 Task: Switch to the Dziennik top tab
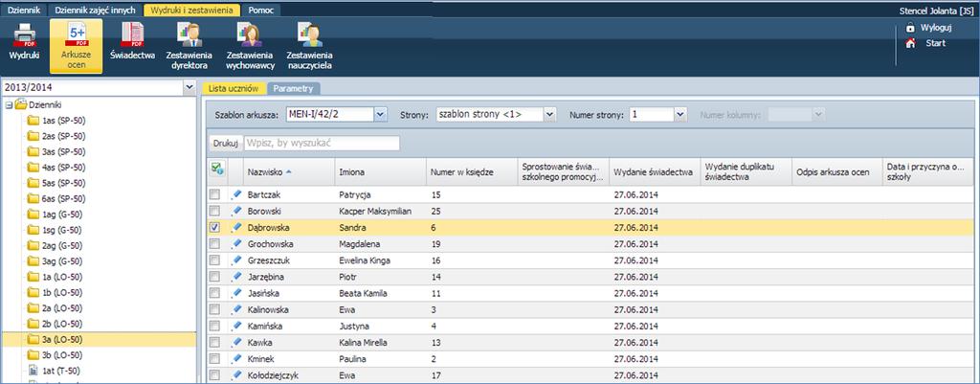[24, 10]
